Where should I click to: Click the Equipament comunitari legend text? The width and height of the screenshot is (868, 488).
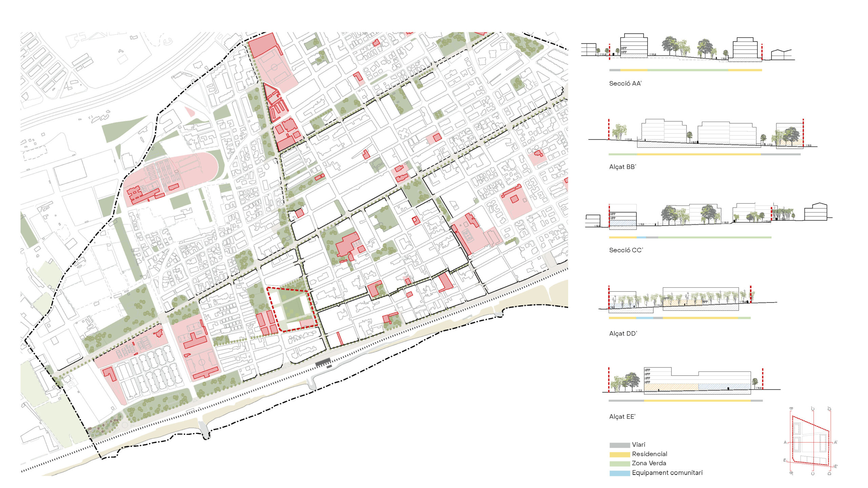(x=667, y=473)
